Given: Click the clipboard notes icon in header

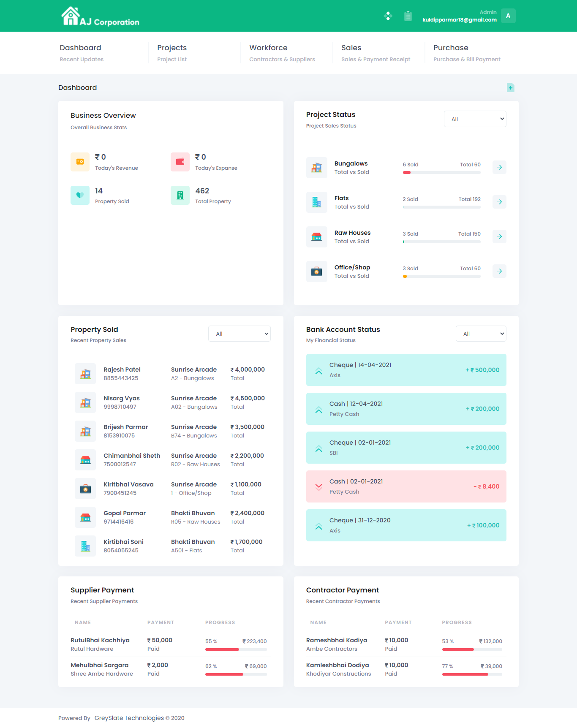Looking at the screenshot, I should [x=408, y=16].
